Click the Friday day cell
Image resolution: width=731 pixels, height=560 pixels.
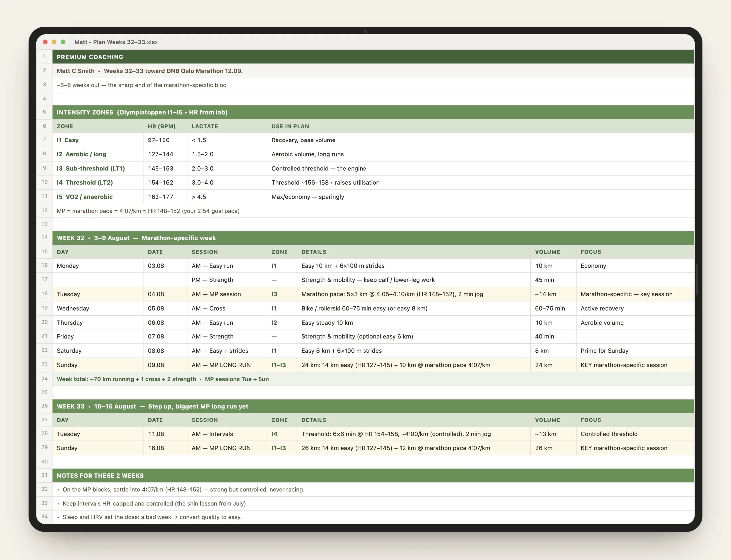[98, 337]
